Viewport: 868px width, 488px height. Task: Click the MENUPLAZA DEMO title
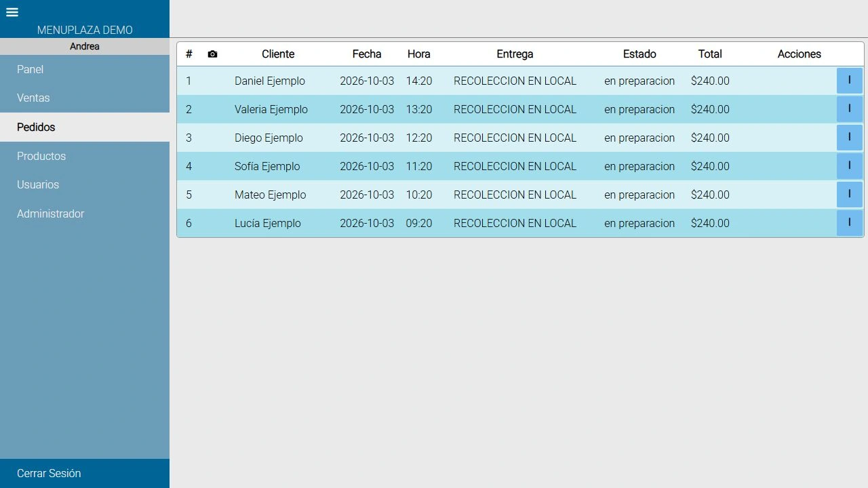pos(85,30)
